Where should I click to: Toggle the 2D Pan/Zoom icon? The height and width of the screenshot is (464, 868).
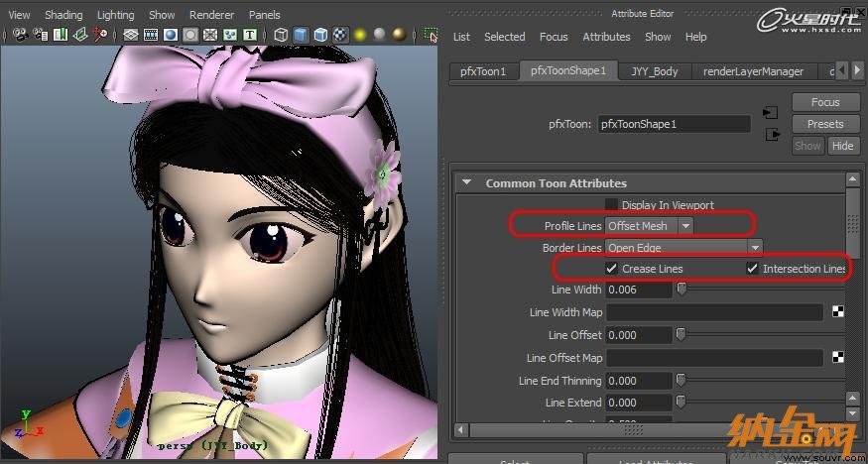point(100,36)
